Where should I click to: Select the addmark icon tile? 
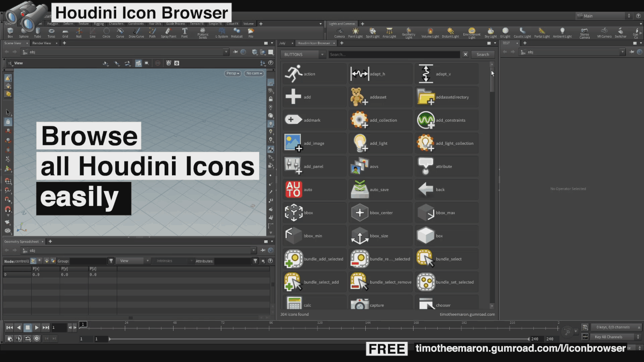314,120
